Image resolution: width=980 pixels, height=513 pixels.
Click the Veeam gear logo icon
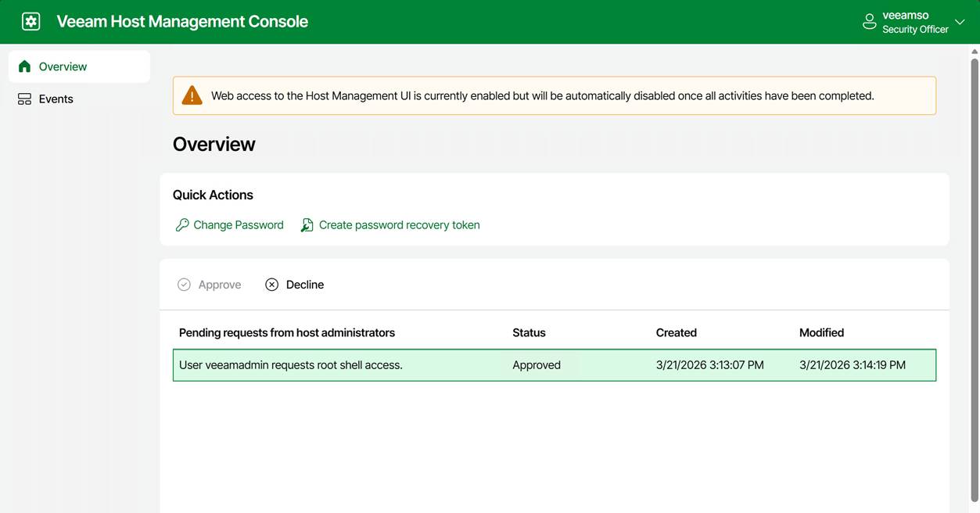pos(31,22)
